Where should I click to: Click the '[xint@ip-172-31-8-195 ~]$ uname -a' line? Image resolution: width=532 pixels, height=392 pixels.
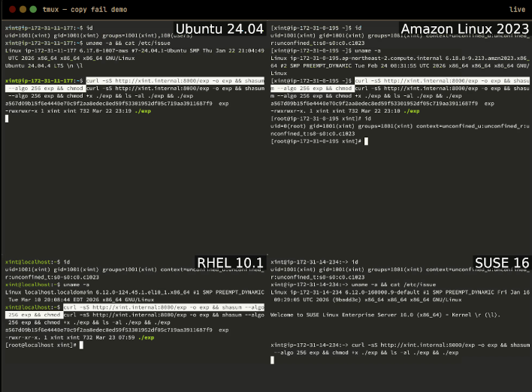point(325,50)
